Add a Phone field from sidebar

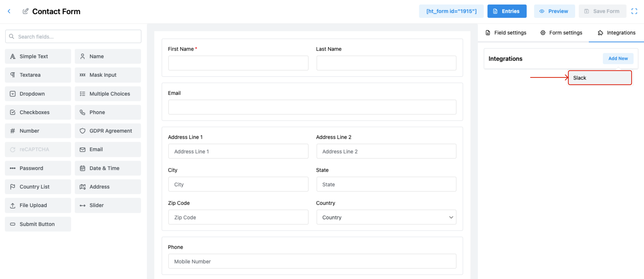(x=108, y=112)
